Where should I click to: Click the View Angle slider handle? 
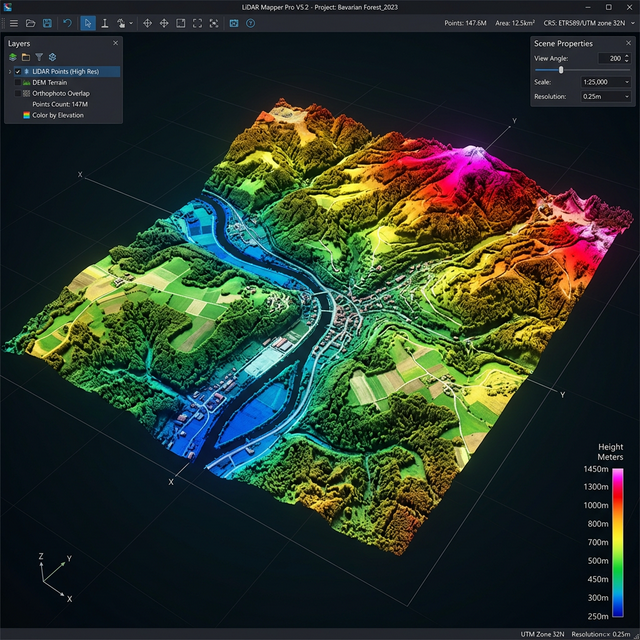coord(561,70)
